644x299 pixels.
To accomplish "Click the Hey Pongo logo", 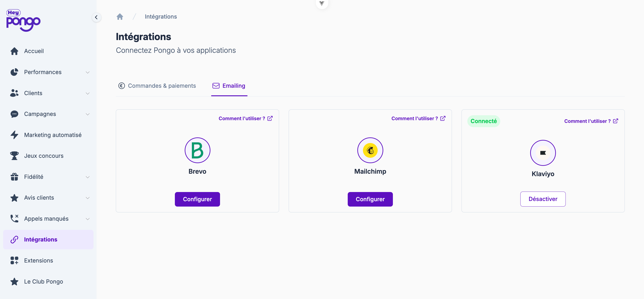I will click(23, 21).
